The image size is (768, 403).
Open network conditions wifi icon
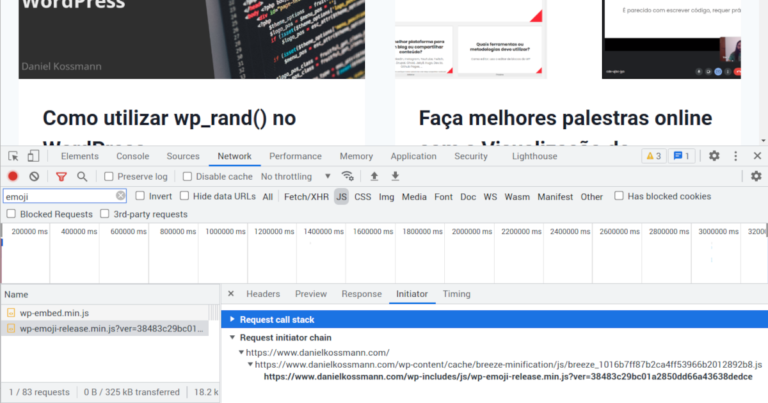pos(347,176)
